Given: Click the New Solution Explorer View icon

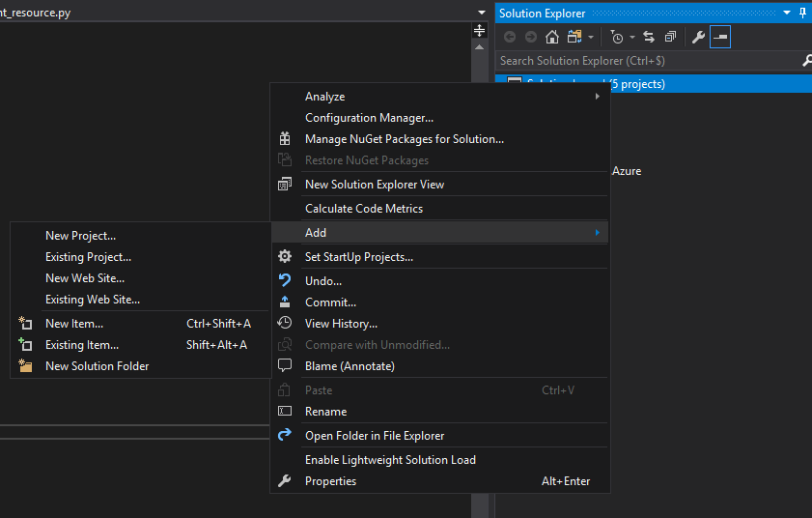Looking at the screenshot, I should (x=285, y=184).
